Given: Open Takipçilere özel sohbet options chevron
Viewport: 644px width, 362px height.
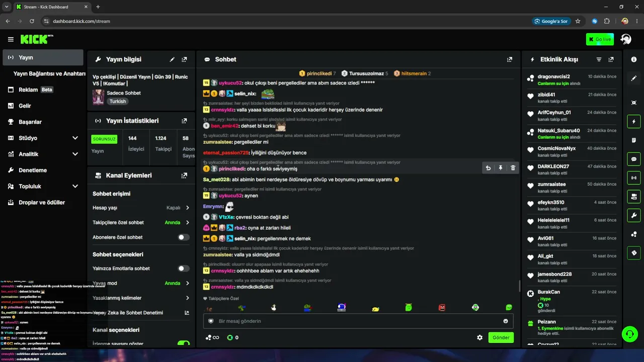Looking at the screenshot, I should 188,222.
